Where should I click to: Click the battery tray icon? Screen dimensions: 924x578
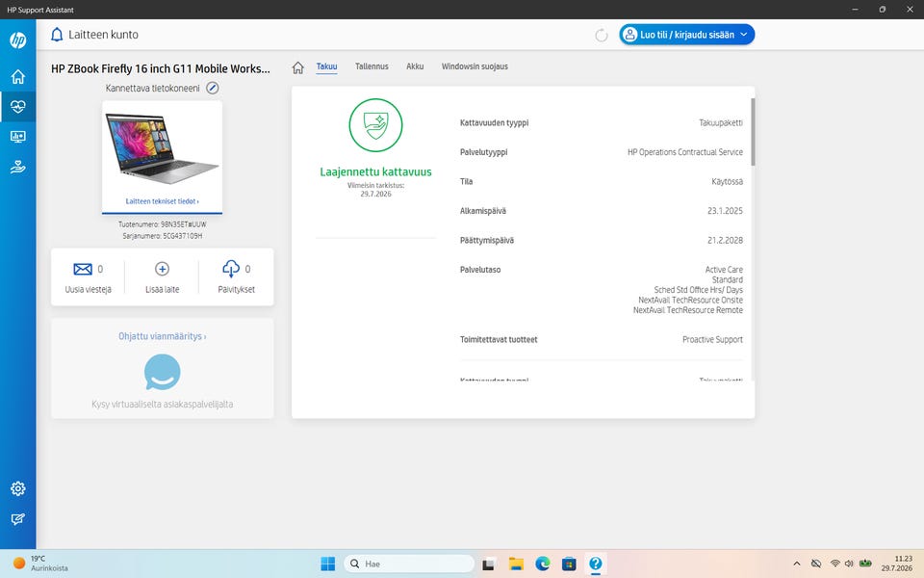point(865,564)
